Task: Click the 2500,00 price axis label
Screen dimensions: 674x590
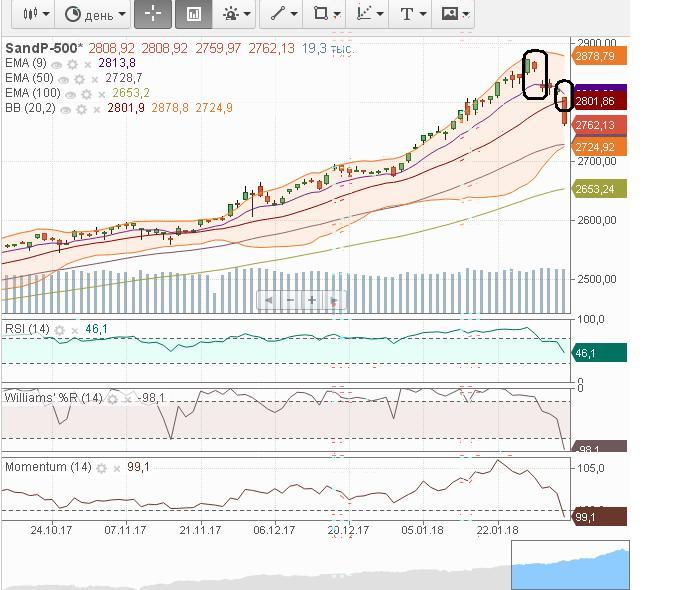Action: (597, 279)
